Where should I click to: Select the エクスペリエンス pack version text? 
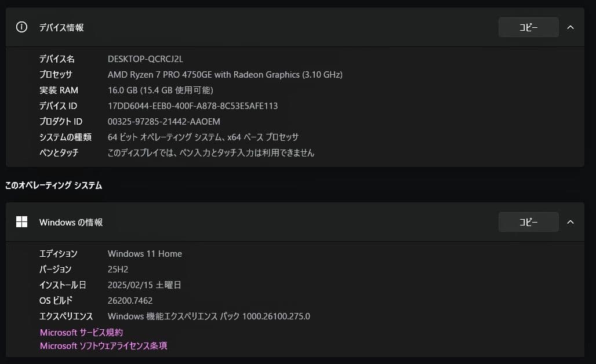click(209, 316)
